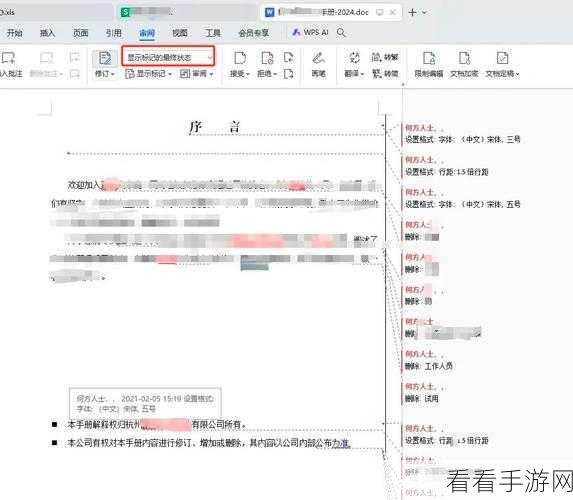Expand the 审阅 pane dropdown
The image size is (573, 500).
(197, 74)
